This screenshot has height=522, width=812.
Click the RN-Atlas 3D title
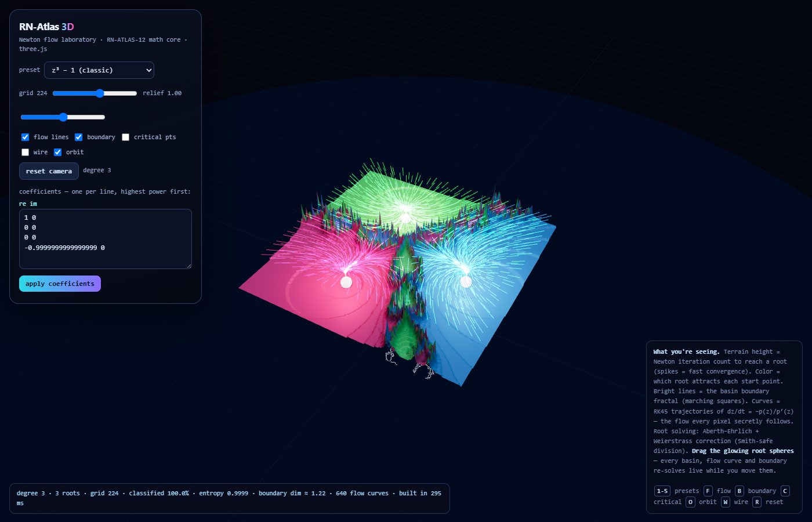tap(46, 27)
